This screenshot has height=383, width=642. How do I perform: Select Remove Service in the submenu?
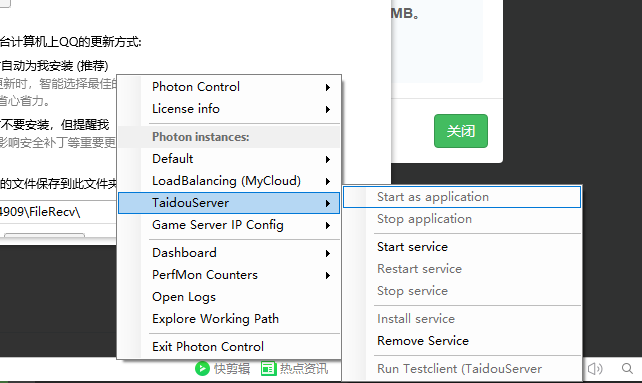click(x=462, y=341)
